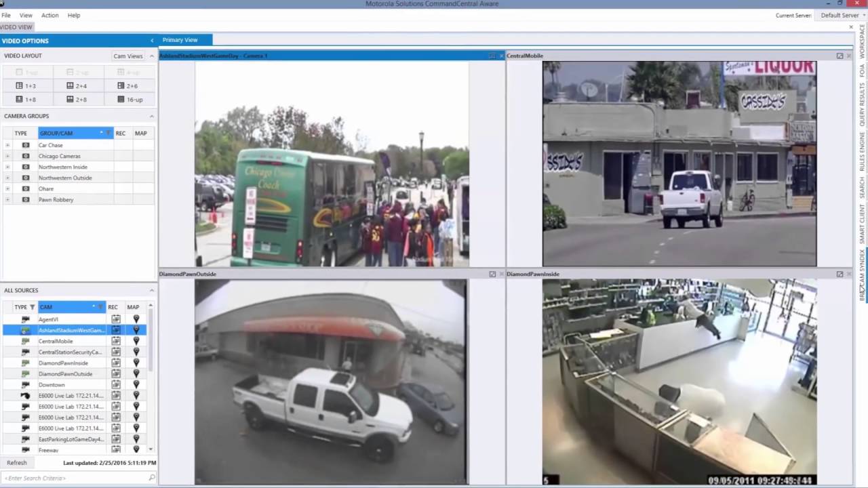868x488 pixels.
Task: Open the Search side tab
Action: point(863,188)
